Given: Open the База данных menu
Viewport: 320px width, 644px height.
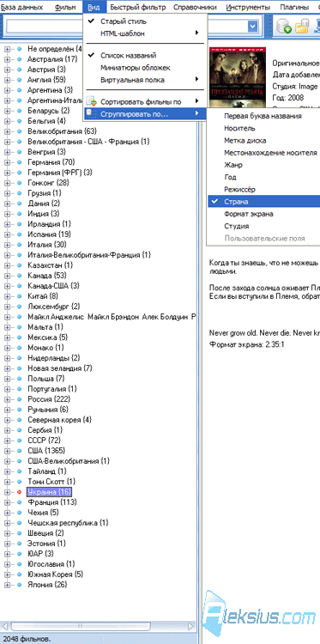Looking at the screenshot, I should (21, 7).
